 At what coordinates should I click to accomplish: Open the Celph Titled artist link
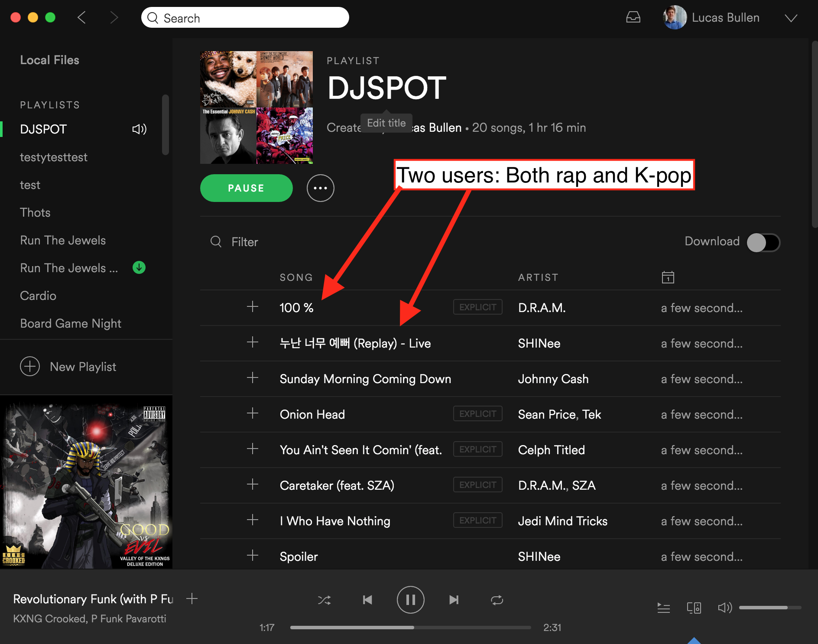(x=552, y=450)
